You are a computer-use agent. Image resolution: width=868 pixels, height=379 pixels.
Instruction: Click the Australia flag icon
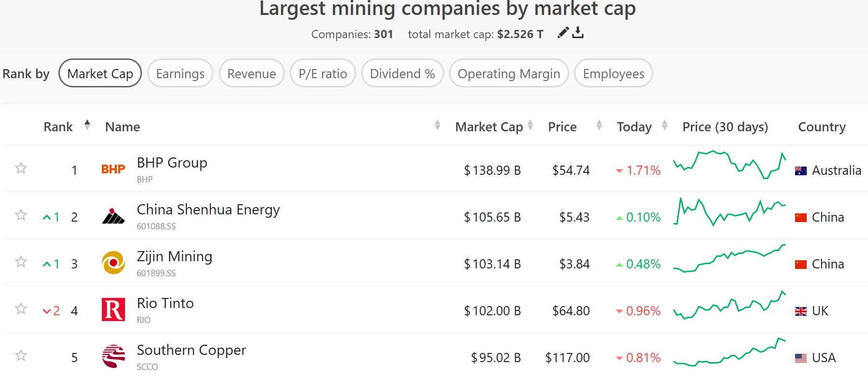[x=800, y=171]
